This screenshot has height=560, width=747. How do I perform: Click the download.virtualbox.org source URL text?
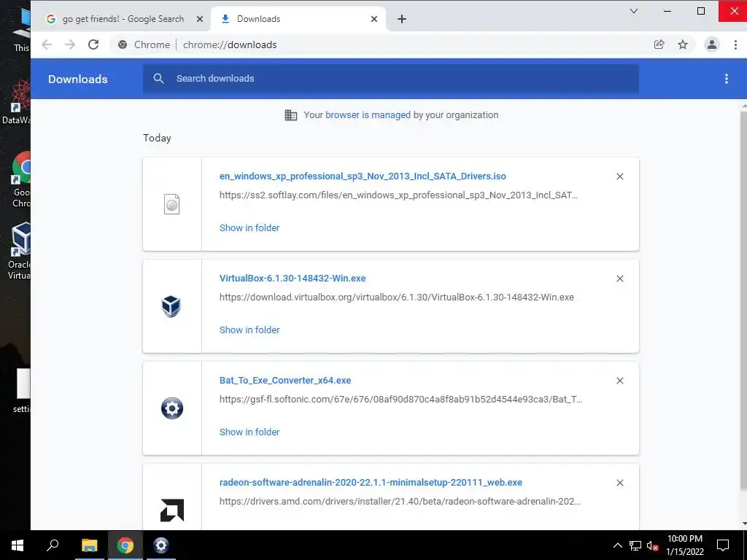396,297
